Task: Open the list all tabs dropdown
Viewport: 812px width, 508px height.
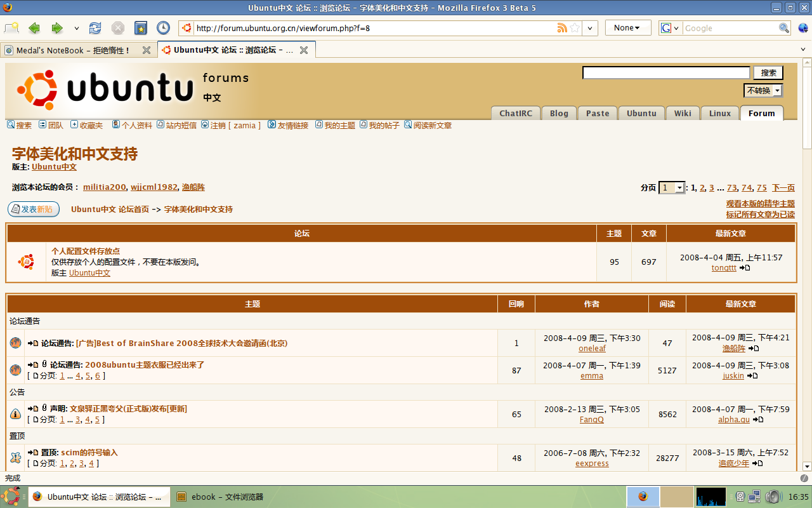Action: click(804, 50)
